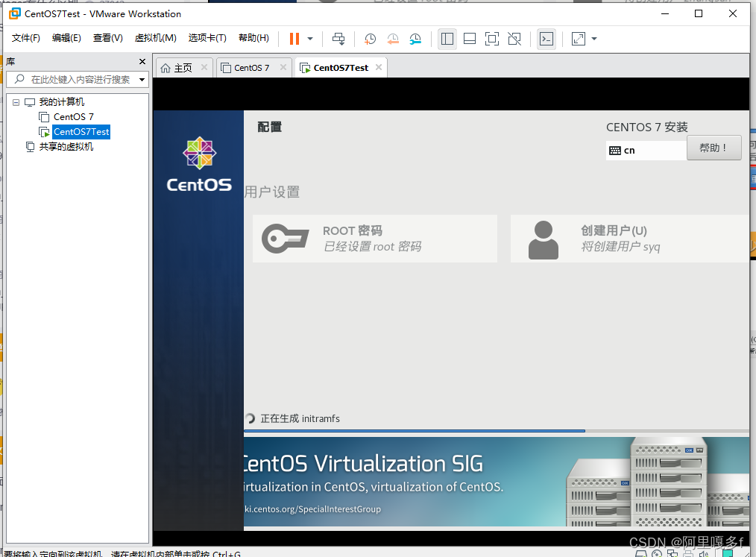Open the search filter dropdown in the library

tap(142, 80)
